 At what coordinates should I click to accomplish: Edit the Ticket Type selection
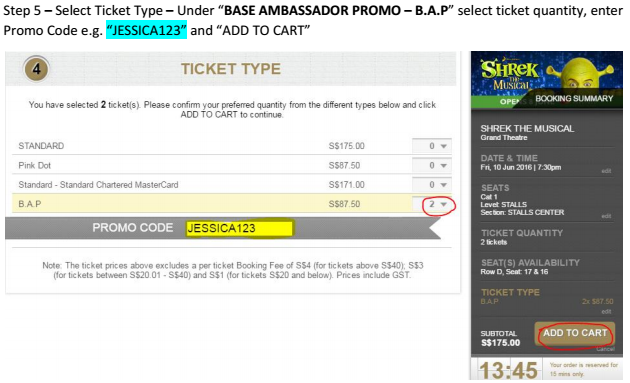coord(606,311)
